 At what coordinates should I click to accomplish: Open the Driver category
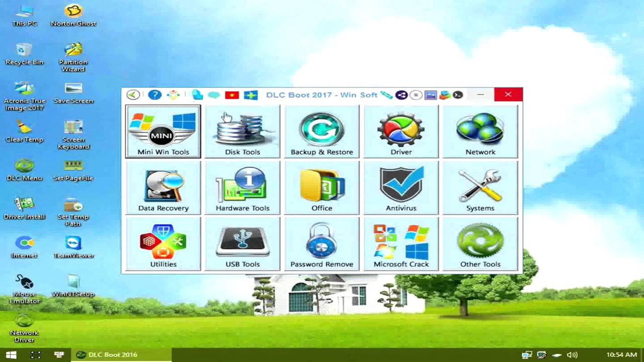coord(401,132)
